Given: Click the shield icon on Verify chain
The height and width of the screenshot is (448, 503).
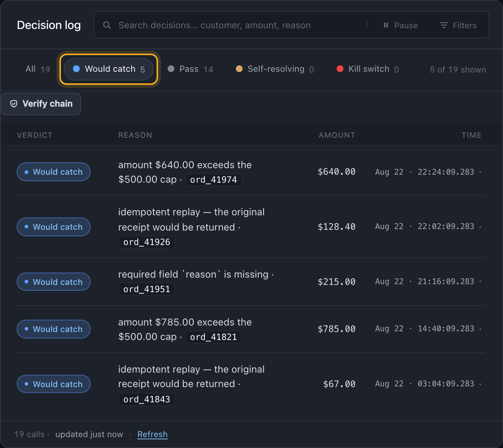Looking at the screenshot, I should pyautogui.click(x=14, y=104).
